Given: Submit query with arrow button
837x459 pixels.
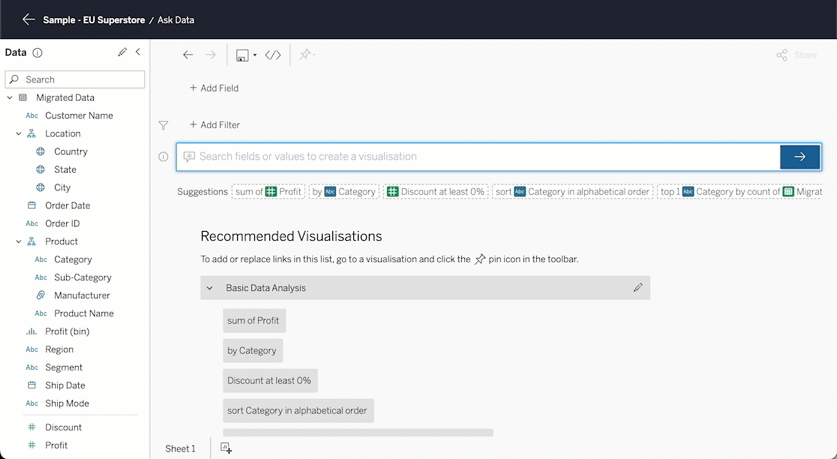Looking at the screenshot, I should point(800,157).
